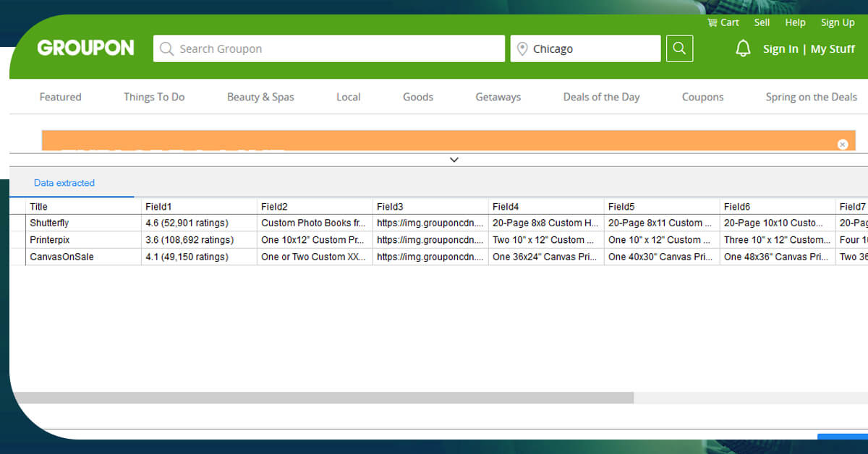Select the CanvasOnSale image URL cell
Screen dimensions: 868x454
[430, 257]
